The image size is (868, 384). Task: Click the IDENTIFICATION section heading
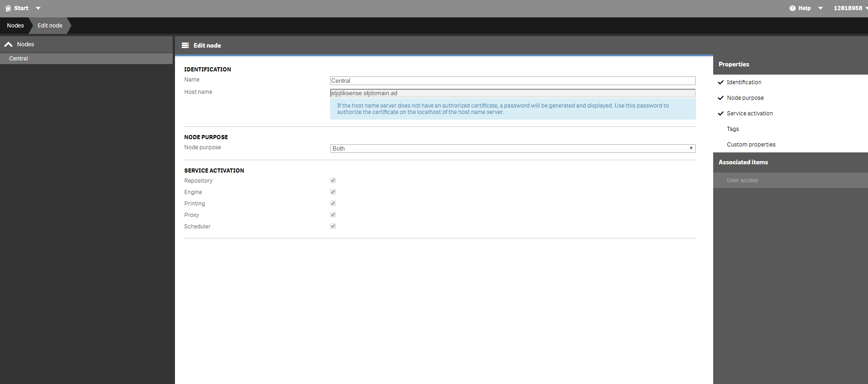pyautogui.click(x=207, y=70)
